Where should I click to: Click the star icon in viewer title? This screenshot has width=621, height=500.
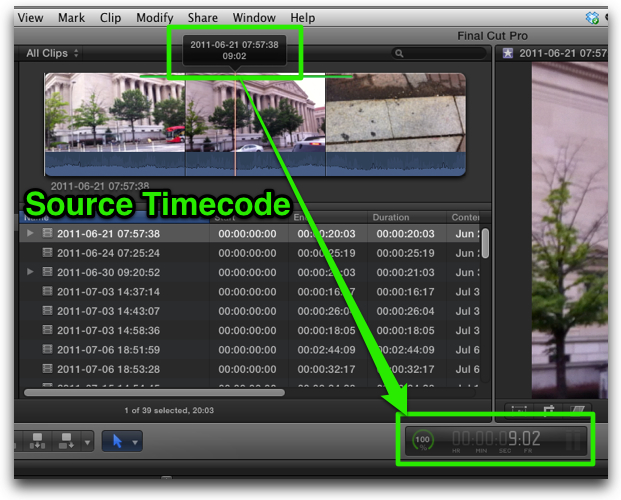click(x=508, y=53)
